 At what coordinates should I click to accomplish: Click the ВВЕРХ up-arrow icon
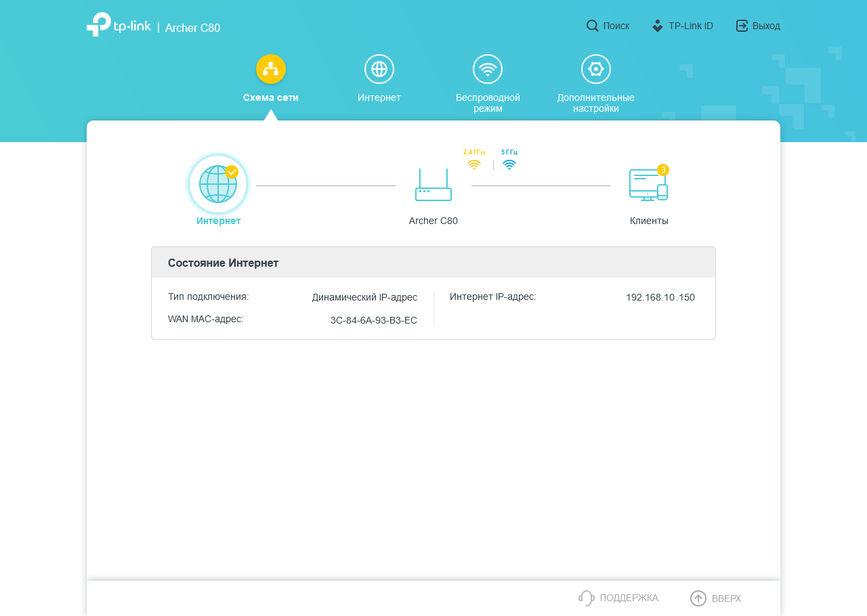click(x=698, y=598)
